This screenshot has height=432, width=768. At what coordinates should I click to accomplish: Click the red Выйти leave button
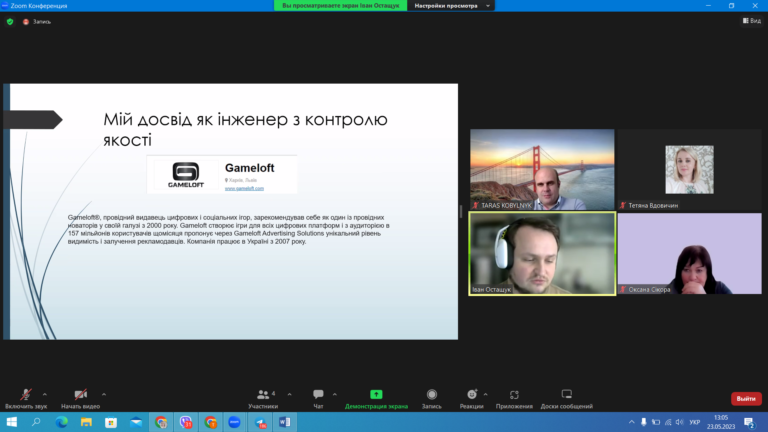point(745,398)
